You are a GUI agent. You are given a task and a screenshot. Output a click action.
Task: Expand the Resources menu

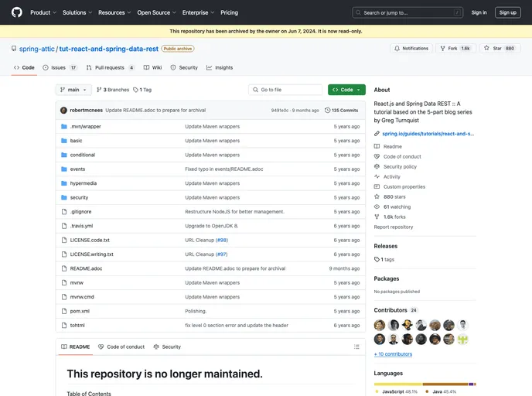point(114,12)
